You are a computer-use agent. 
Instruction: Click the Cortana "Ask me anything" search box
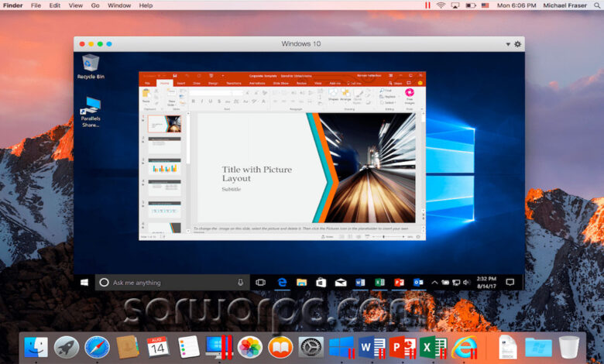coord(172,283)
